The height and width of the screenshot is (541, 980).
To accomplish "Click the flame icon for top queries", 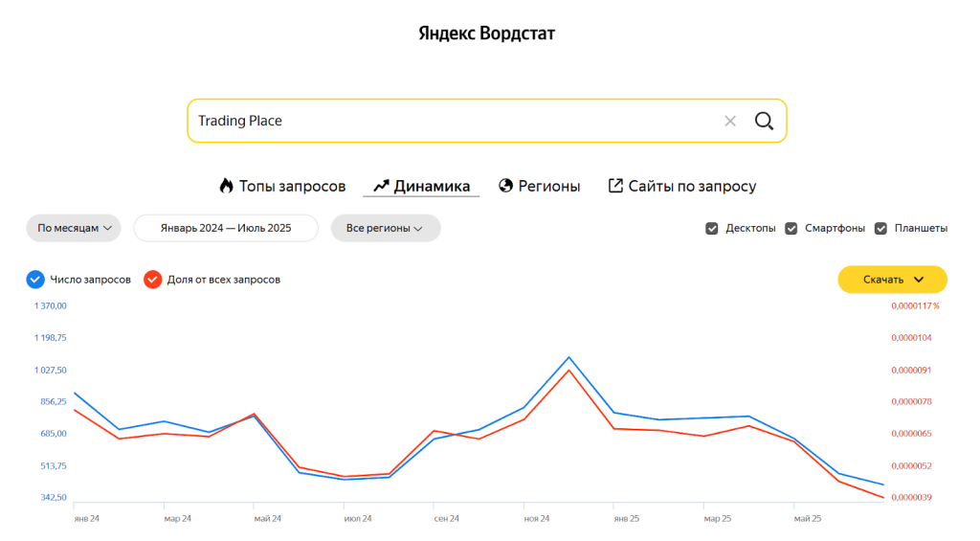I will coord(226,186).
